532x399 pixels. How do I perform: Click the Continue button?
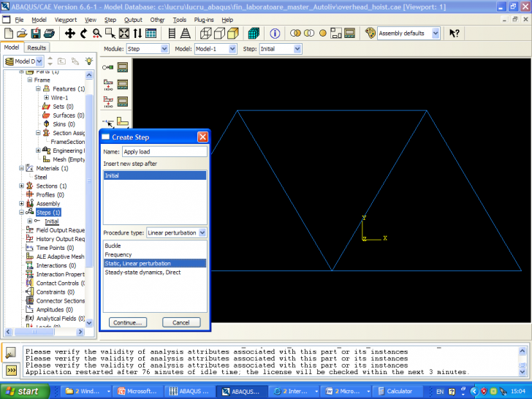click(128, 322)
